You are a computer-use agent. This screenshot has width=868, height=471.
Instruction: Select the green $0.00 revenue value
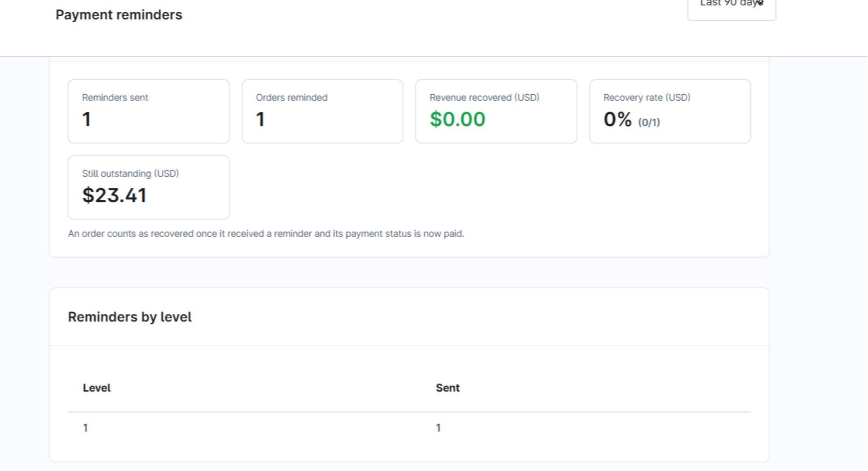coord(458,119)
